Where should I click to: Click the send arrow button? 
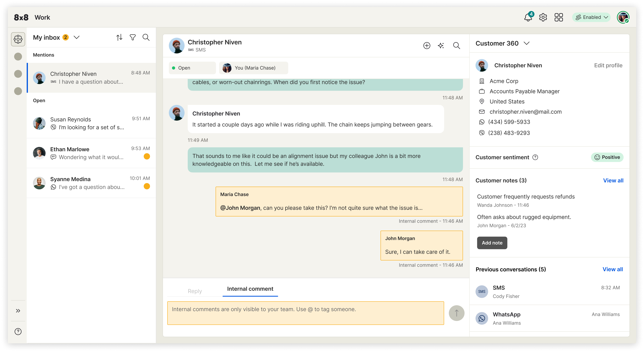point(456,313)
